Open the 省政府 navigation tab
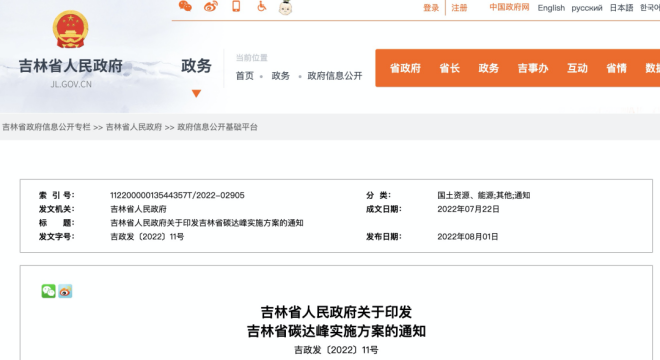This screenshot has width=660, height=360. tap(405, 68)
